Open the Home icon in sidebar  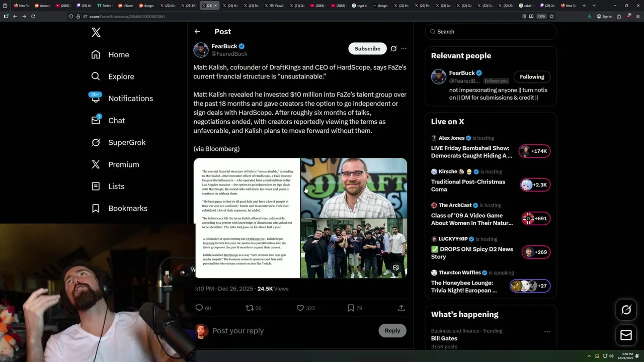coord(96,55)
